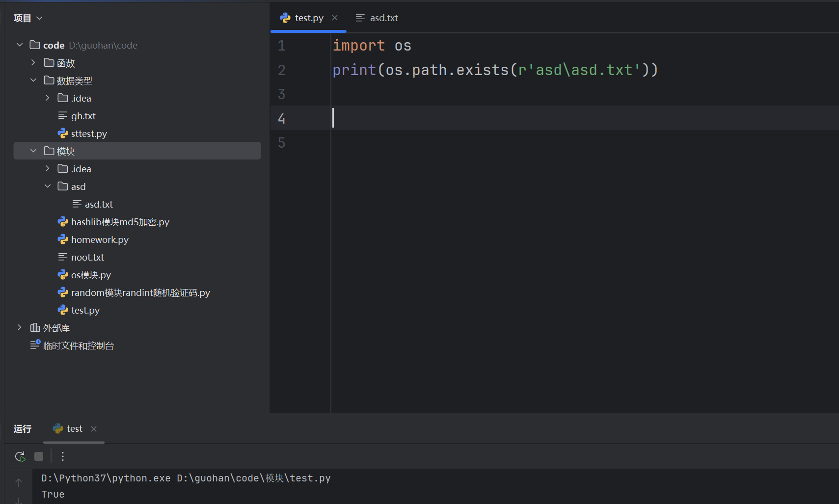Viewport: 839px width, 504px height.
Task: Close the test.py editor tab
Action: (x=335, y=18)
